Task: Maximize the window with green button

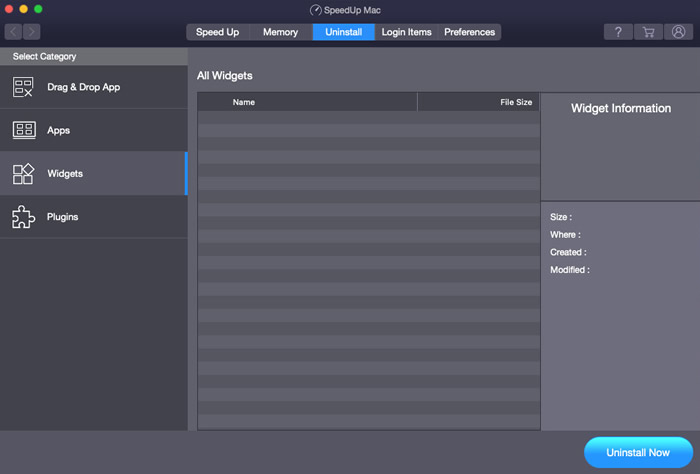Action: 38,9
